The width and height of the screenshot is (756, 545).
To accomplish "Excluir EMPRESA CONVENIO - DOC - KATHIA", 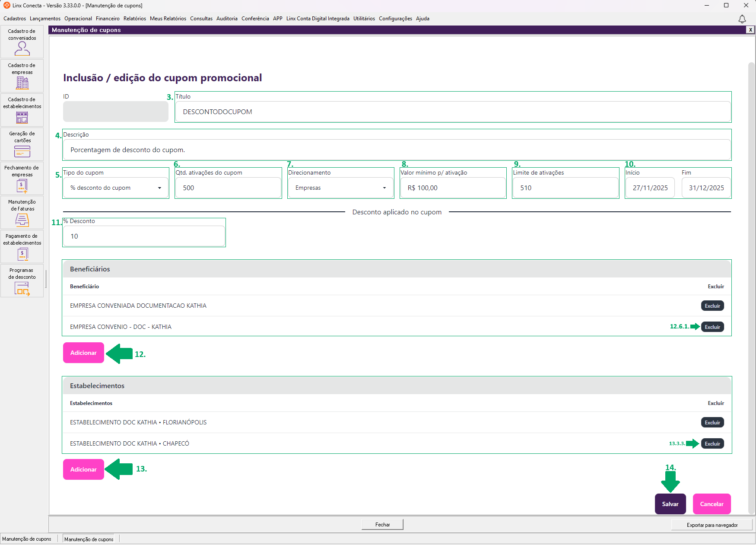I will (x=712, y=327).
